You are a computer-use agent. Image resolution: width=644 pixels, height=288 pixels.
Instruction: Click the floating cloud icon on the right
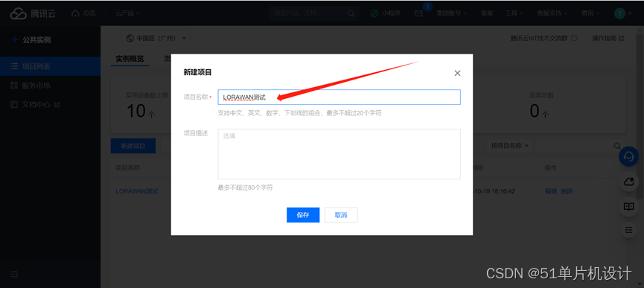[x=629, y=182]
